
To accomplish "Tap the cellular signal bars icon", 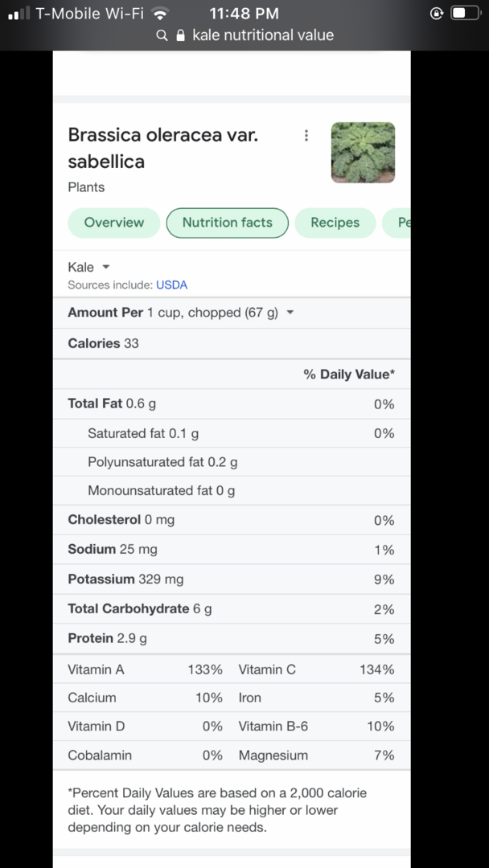I will [x=18, y=14].
